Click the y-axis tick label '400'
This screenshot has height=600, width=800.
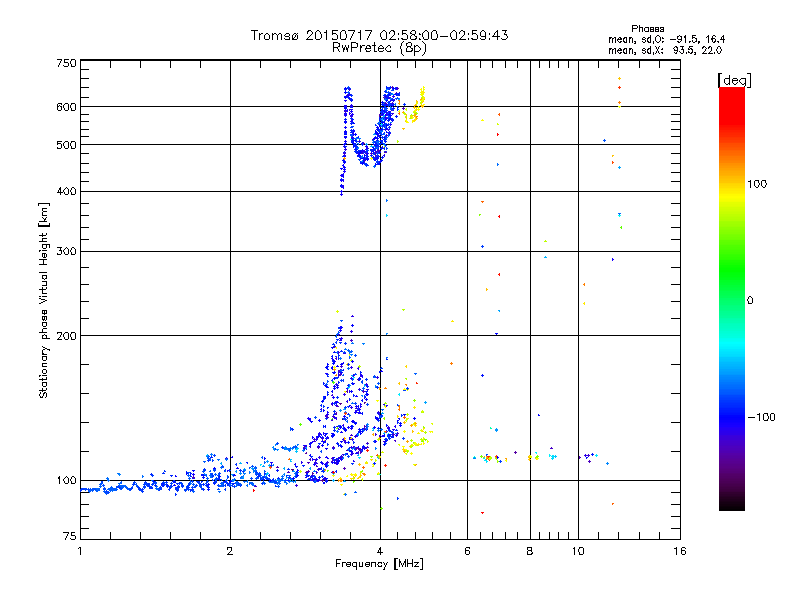[x=66, y=191]
